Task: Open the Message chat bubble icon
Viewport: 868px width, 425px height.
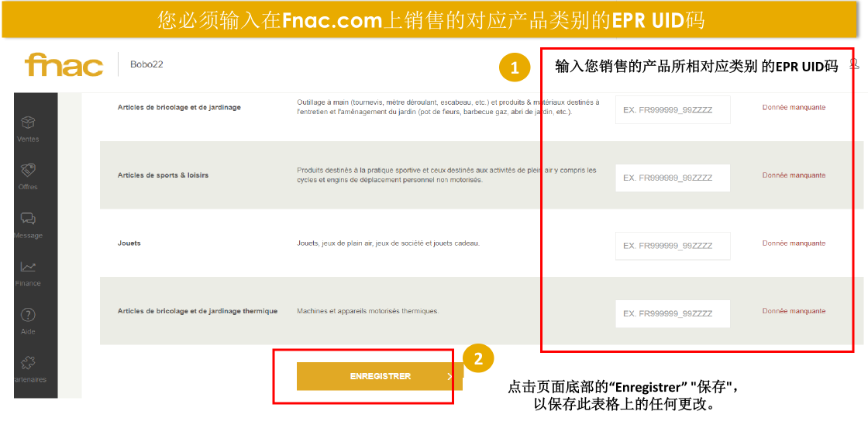Action: coord(28,219)
